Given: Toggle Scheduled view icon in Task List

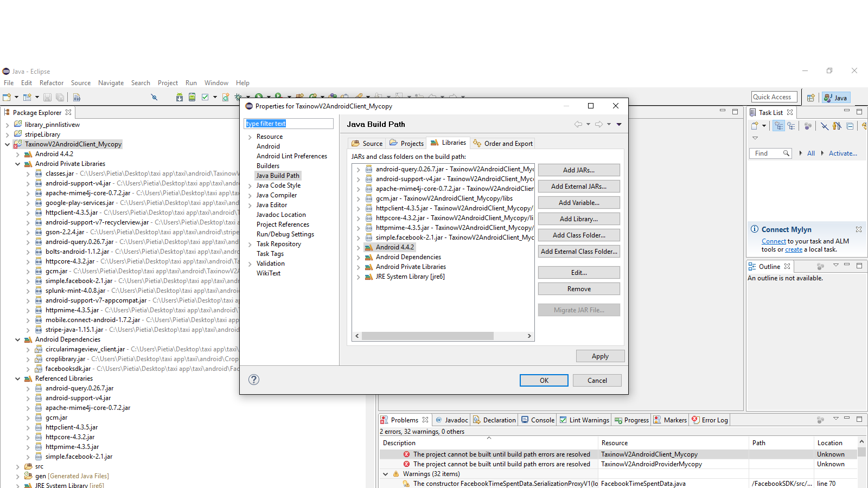Looking at the screenshot, I should [792, 126].
